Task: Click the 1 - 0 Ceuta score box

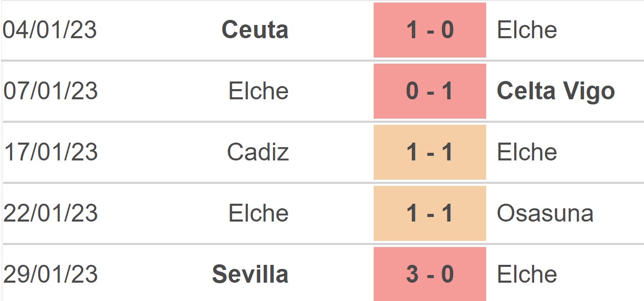Action: coord(430,30)
